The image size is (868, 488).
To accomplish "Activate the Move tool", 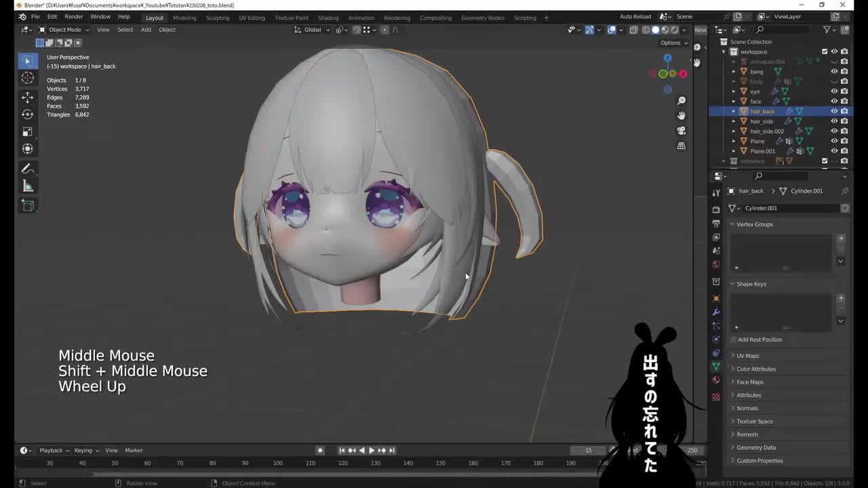I will click(28, 98).
